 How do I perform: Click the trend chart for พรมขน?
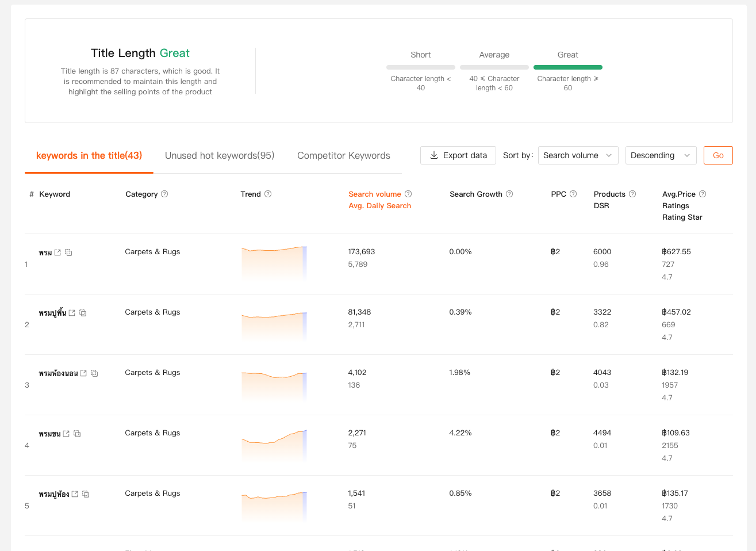(274, 444)
